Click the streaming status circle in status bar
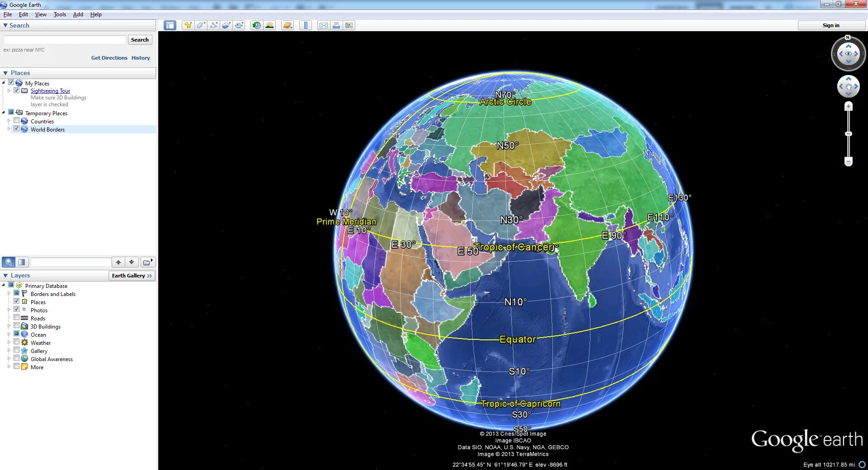Screen dimensions: 868x470 tap(862, 464)
